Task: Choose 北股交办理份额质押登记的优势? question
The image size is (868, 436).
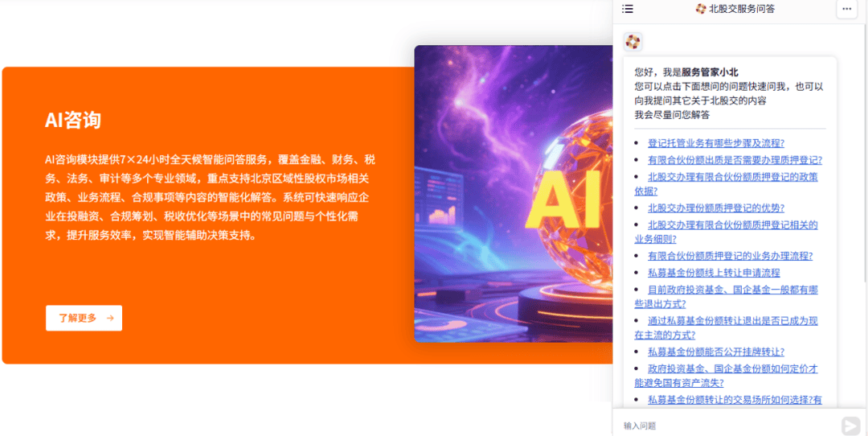Action: [x=715, y=208]
